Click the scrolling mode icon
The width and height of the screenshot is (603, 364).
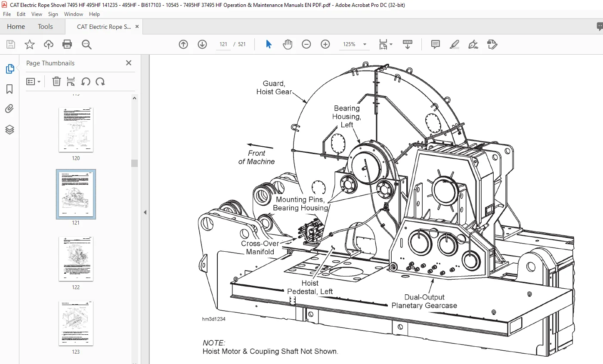408,44
